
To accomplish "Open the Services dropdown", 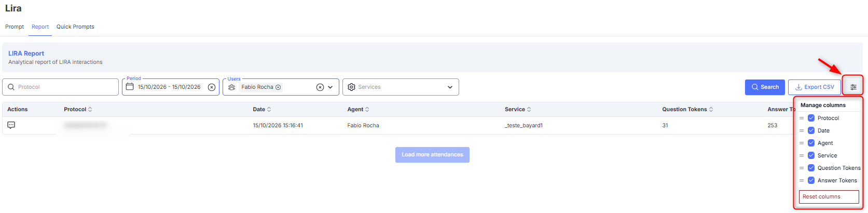I will click(401, 87).
